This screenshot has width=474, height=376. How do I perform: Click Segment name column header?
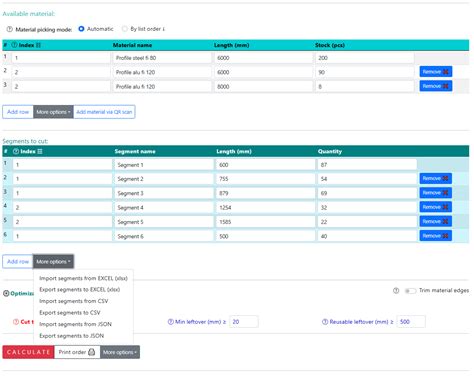click(x=135, y=151)
